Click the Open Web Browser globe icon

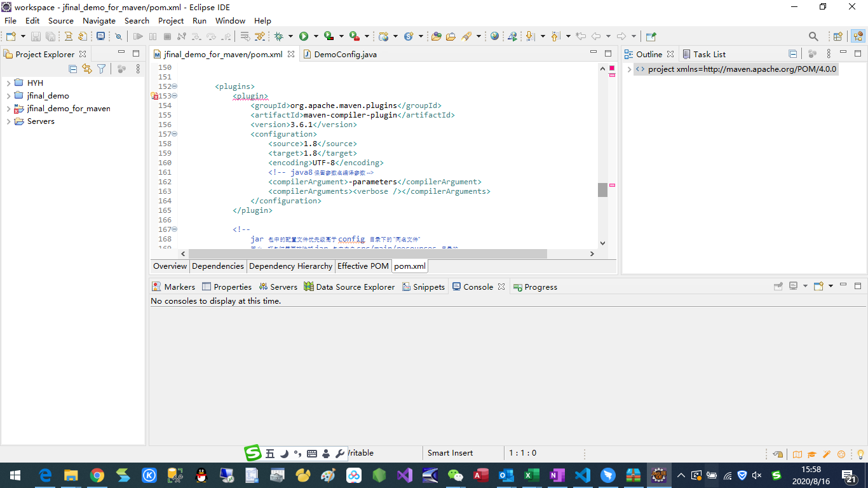pos(494,37)
